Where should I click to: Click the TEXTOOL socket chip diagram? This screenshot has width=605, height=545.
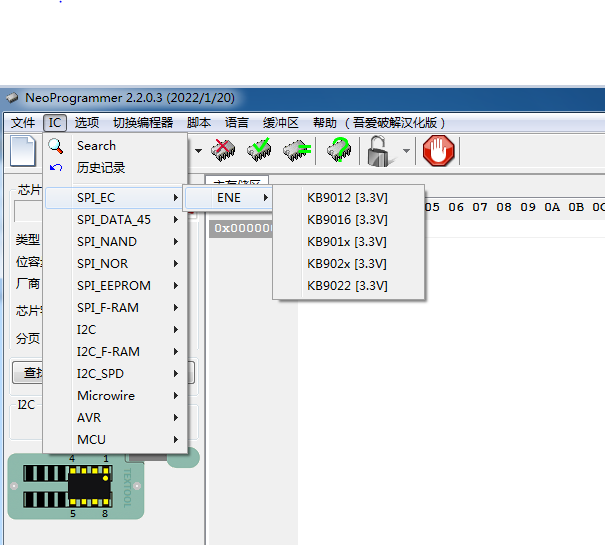click(76, 486)
